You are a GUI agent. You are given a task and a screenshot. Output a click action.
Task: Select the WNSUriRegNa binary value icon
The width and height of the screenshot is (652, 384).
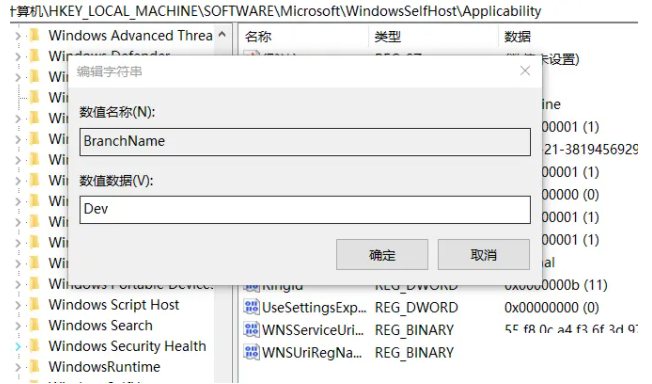coord(252,352)
